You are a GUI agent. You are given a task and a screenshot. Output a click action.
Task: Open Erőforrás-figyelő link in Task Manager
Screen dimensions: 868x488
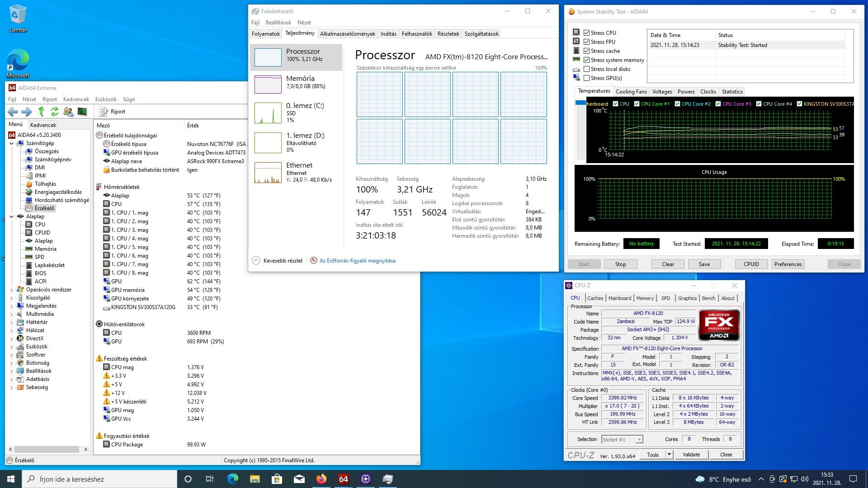[x=357, y=261]
